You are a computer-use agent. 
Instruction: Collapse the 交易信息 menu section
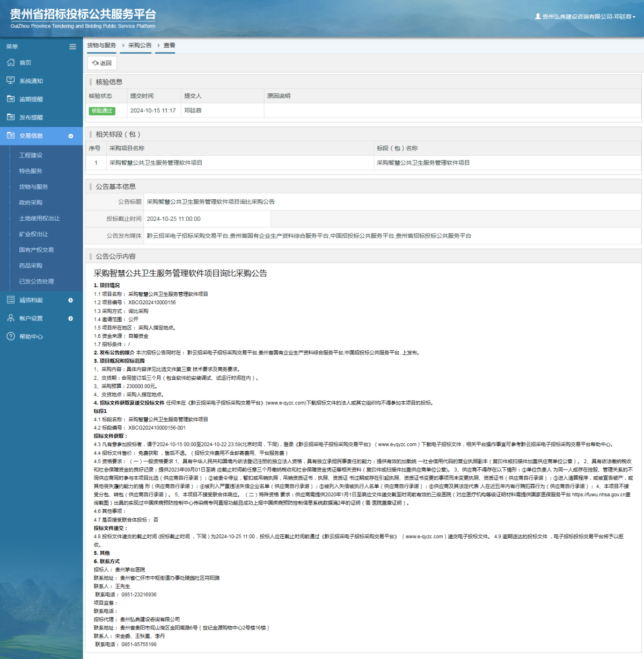(71, 136)
